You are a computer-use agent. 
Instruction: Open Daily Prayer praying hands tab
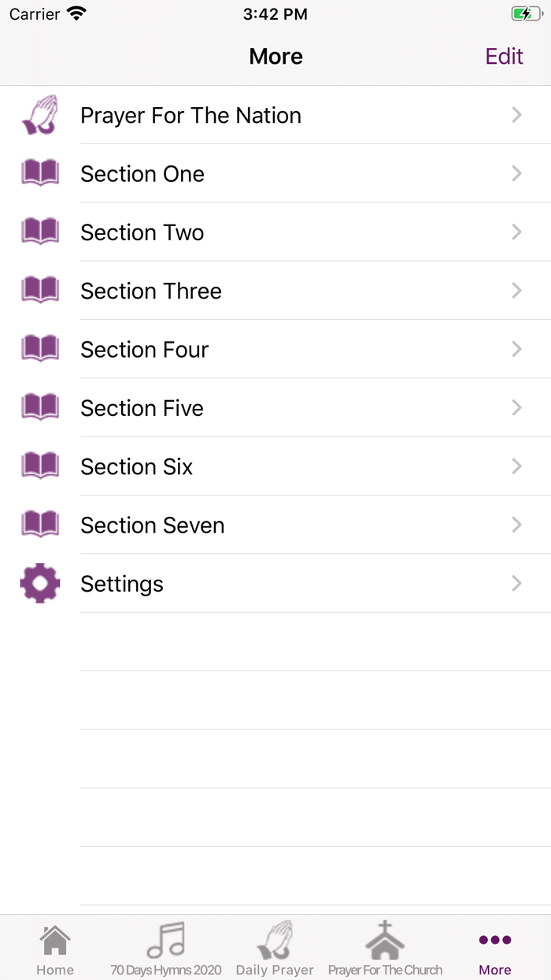click(275, 948)
